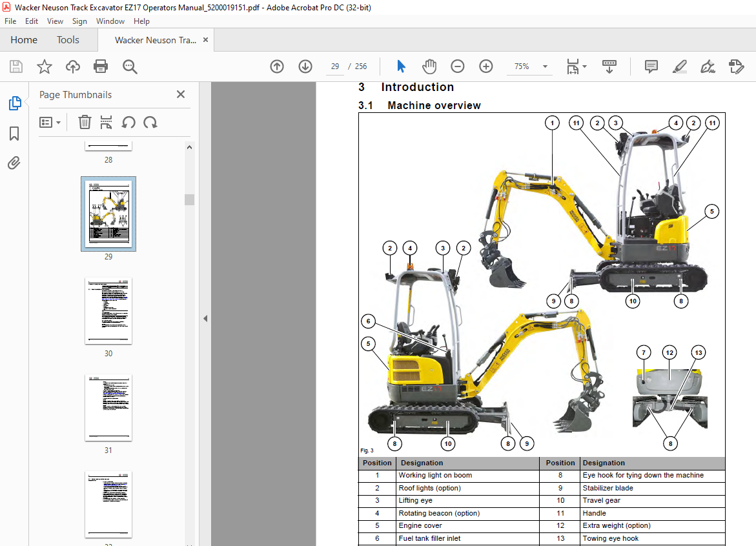Image resolution: width=756 pixels, height=546 pixels.
Task: Open the zoom level dropdown at 75%
Action: tap(546, 66)
